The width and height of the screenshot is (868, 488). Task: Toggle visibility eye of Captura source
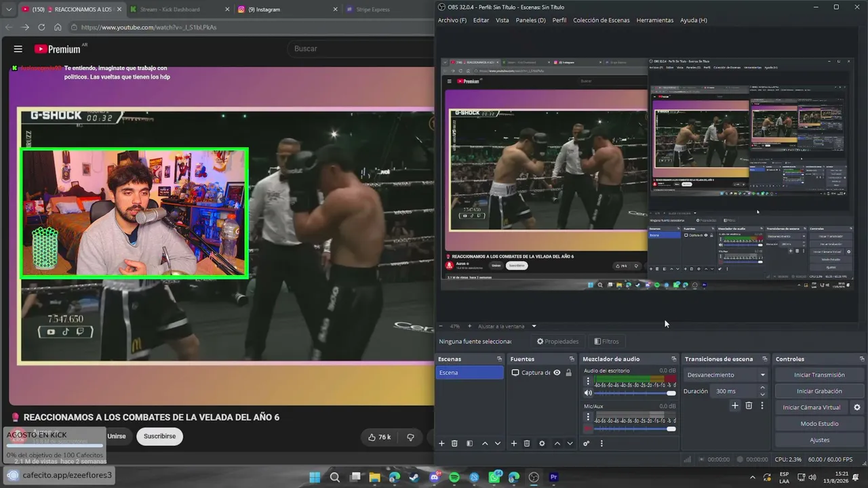pos(557,373)
